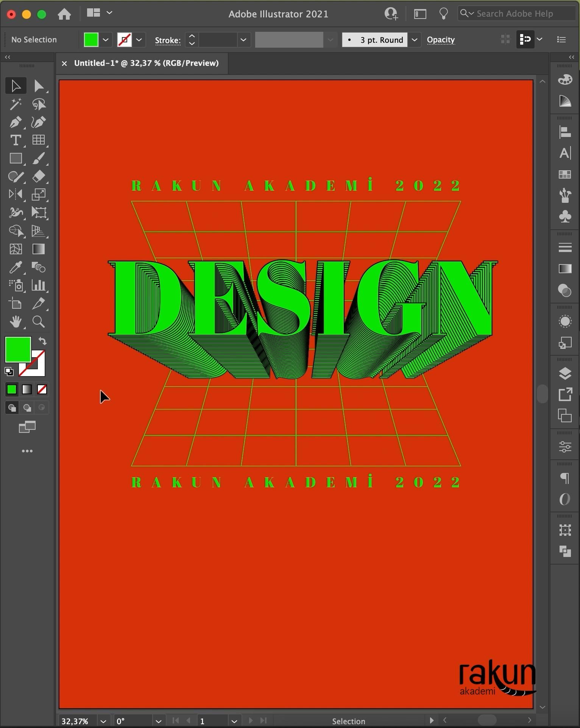Screen dimensions: 580x728
Task: Select the Pen tool
Action: pos(16,122)
